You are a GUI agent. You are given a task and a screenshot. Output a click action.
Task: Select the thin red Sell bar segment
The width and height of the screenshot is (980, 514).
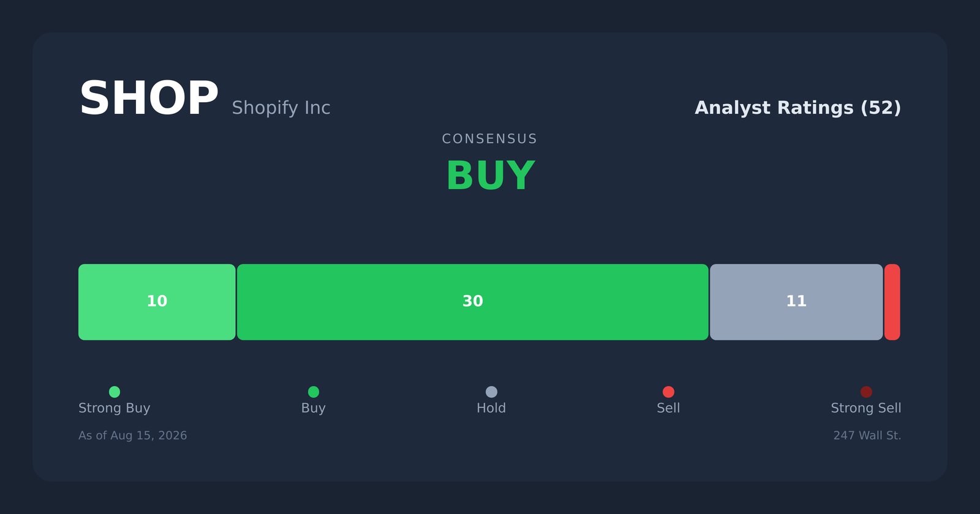(892, 302)
